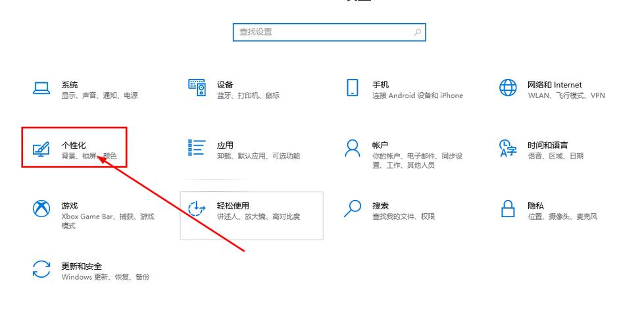
Task: Open the 更新和安全 settings title
Action: pyautogui.click(x=82, y=266)
